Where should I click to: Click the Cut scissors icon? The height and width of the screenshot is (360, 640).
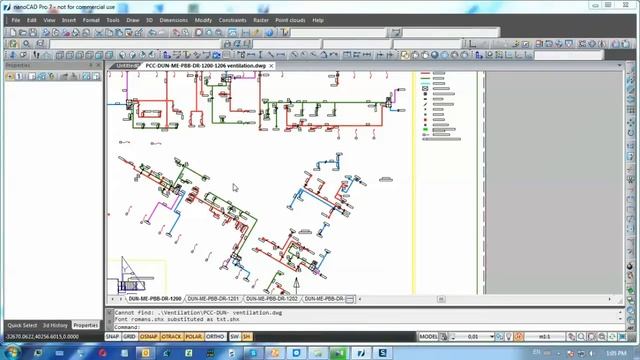click(x=99, y=32)
